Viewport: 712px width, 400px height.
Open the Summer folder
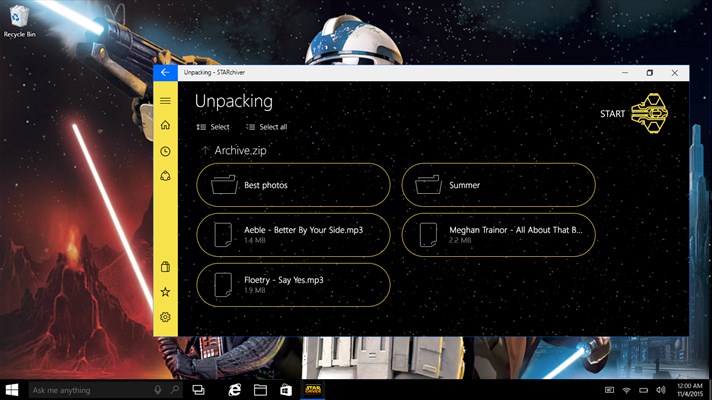(499, 185)
